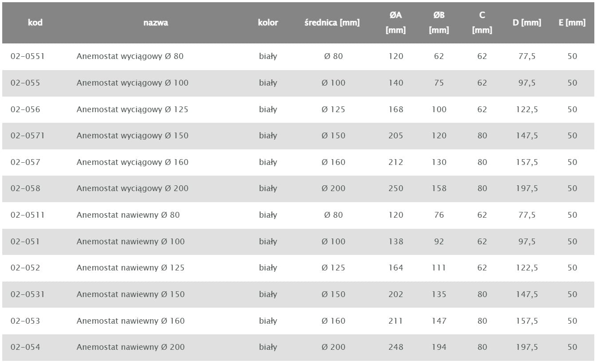Click 'Anemostat wyciągowy Ø 200' name cell
Image resolution: width=597 pixels, height=364 pixels.
[x=132, y=188]
